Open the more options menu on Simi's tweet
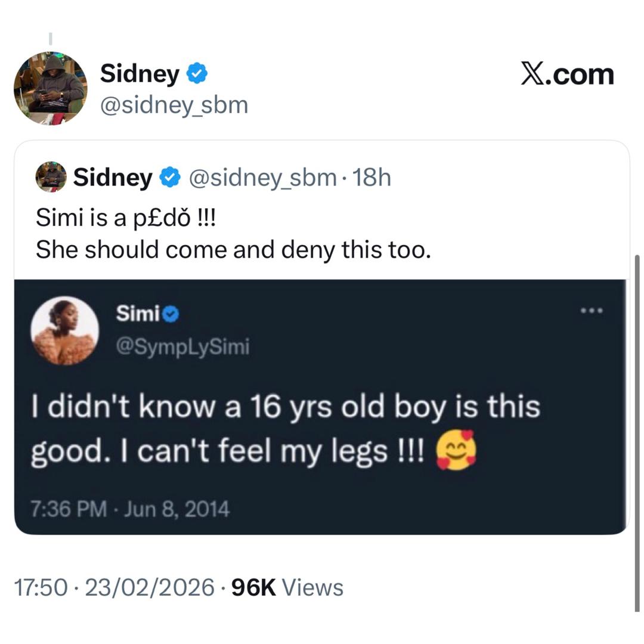This screenshot has width=644, height=644. click(592, 309)
